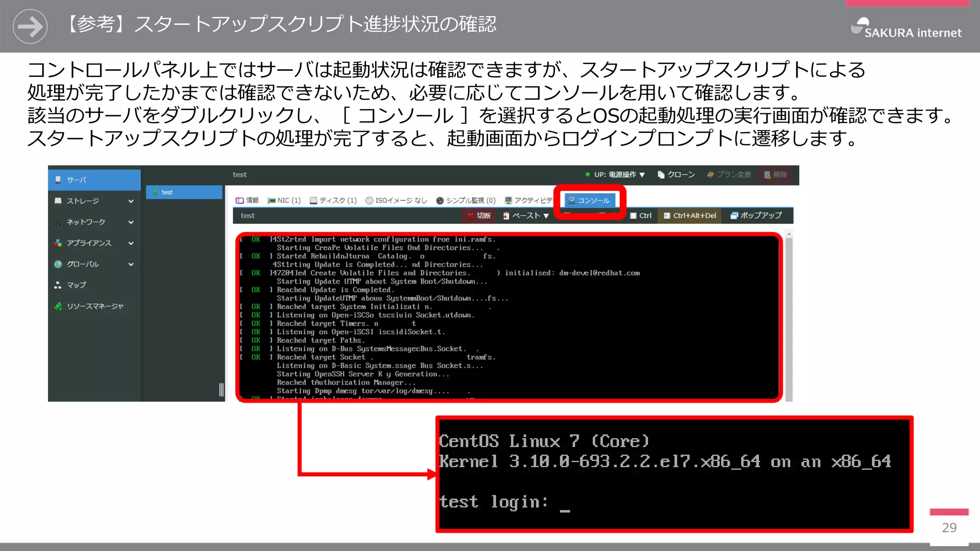Open the ペースト dropdown menu
Screen dimensions: 980x551
[525, 216]
